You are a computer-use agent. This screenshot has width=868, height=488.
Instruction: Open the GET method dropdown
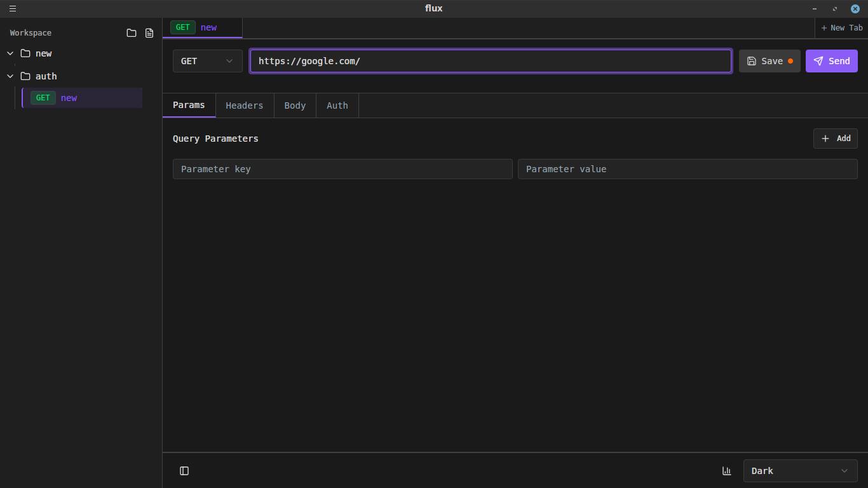click(207, 61)
